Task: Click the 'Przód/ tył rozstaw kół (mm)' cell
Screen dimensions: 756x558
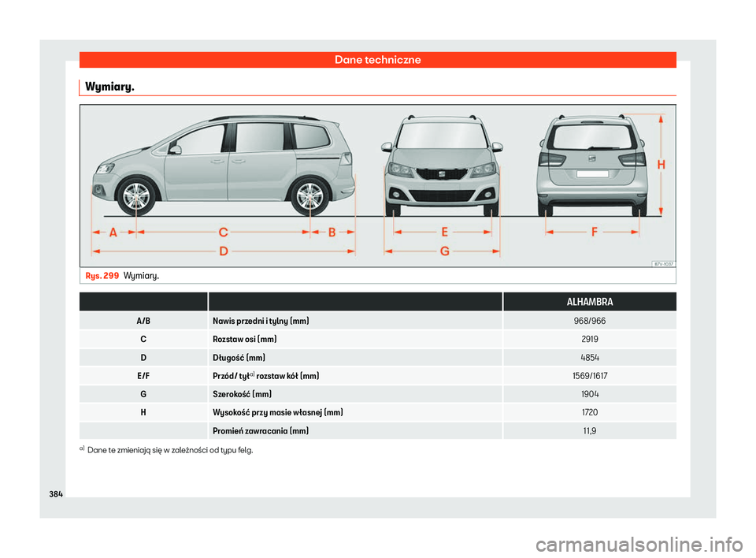Action: [355, 376]
